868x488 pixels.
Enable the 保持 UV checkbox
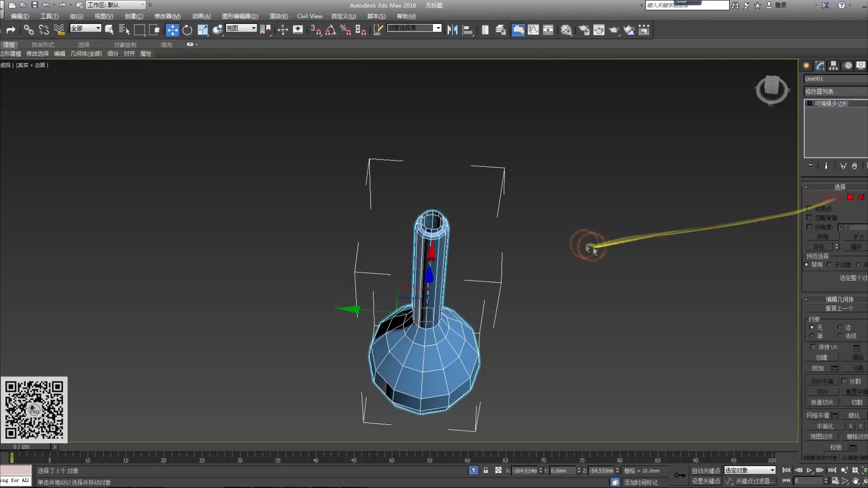pos(813,347)
